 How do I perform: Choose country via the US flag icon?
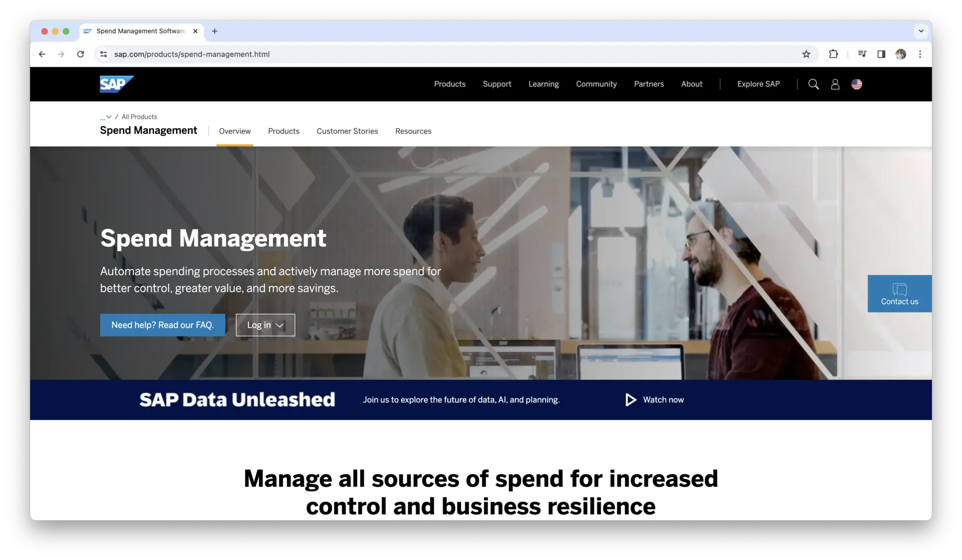[857, 84]
